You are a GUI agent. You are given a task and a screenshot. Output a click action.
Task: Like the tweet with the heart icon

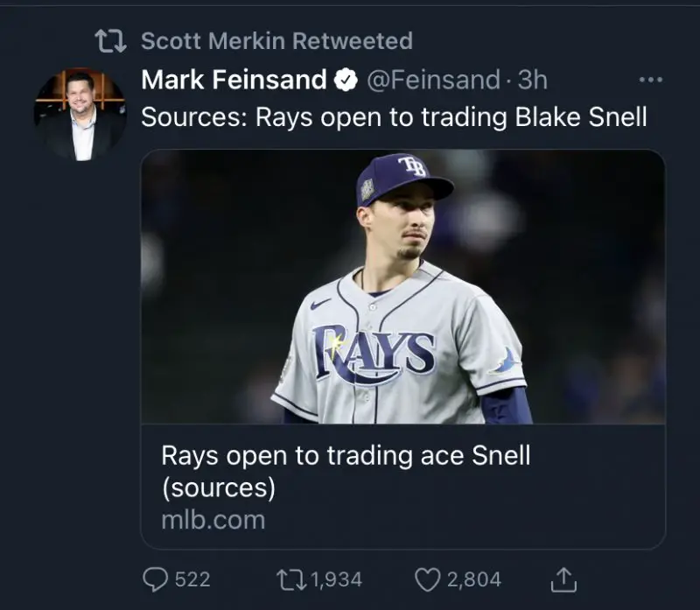[x=425, y=579]
